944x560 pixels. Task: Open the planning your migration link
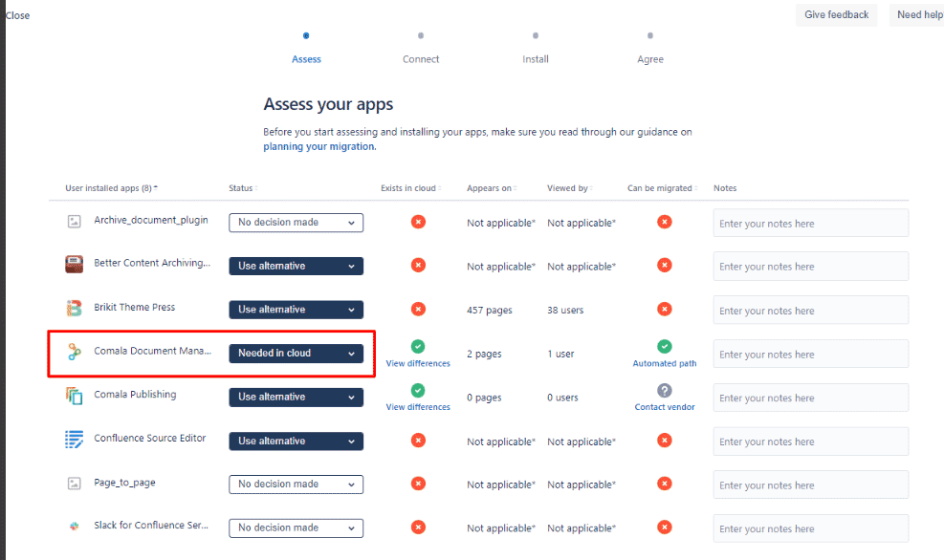tap(319, 147)
